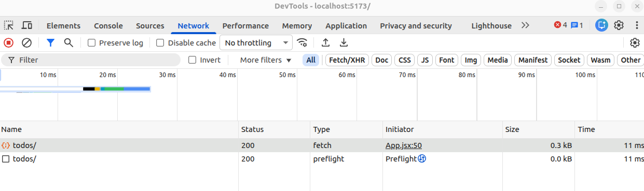Filter requests by Manifest

(x=533, y=60)
